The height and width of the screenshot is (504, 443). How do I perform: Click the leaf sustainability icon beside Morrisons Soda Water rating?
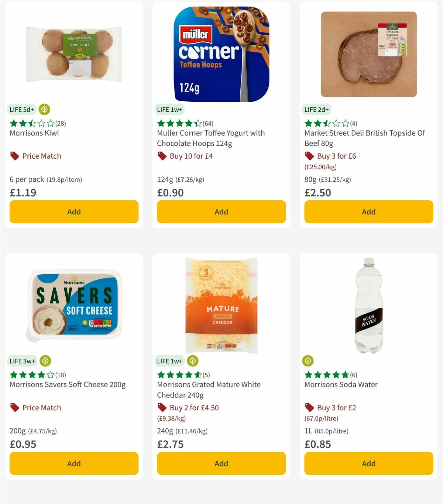(x=309, y=361)
